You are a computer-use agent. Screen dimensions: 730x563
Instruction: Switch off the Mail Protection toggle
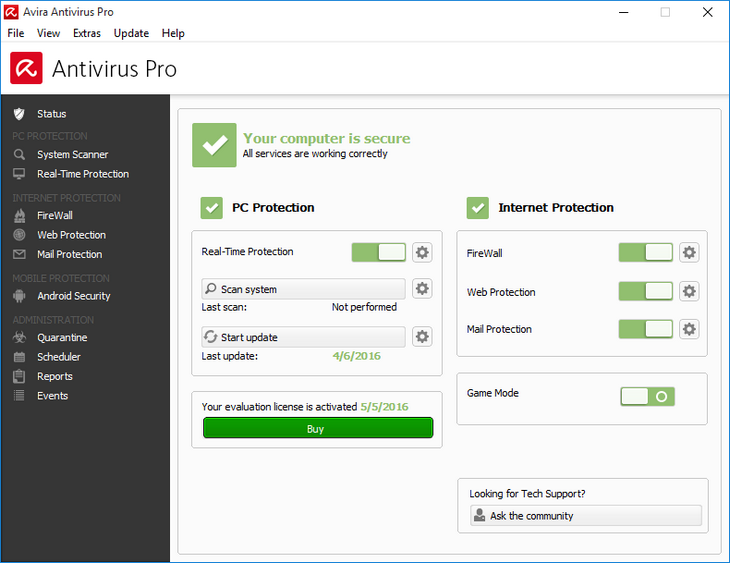[x=646, y=329]
